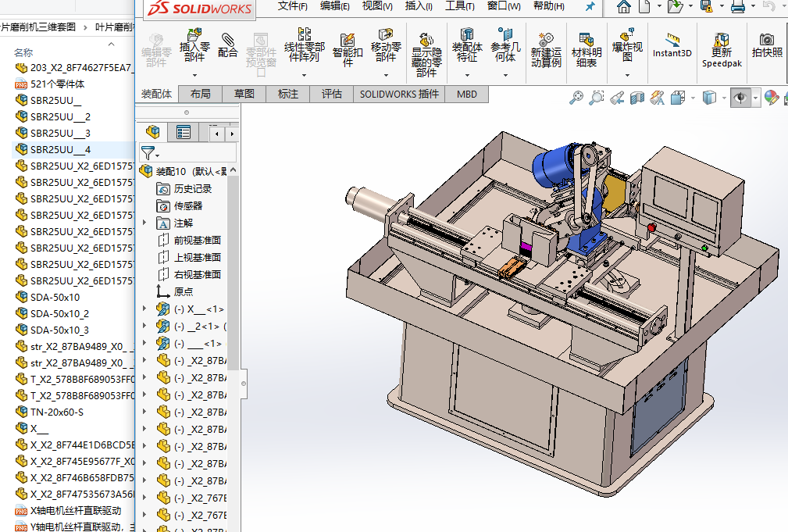This screenshot has width=788, height=532.
Task: Toggle Instant3D mode
Action: [672, 45]
